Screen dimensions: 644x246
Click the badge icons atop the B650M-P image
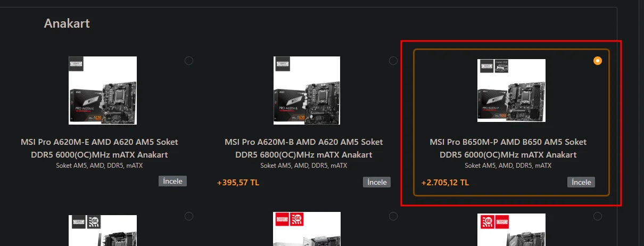point(494,66)
